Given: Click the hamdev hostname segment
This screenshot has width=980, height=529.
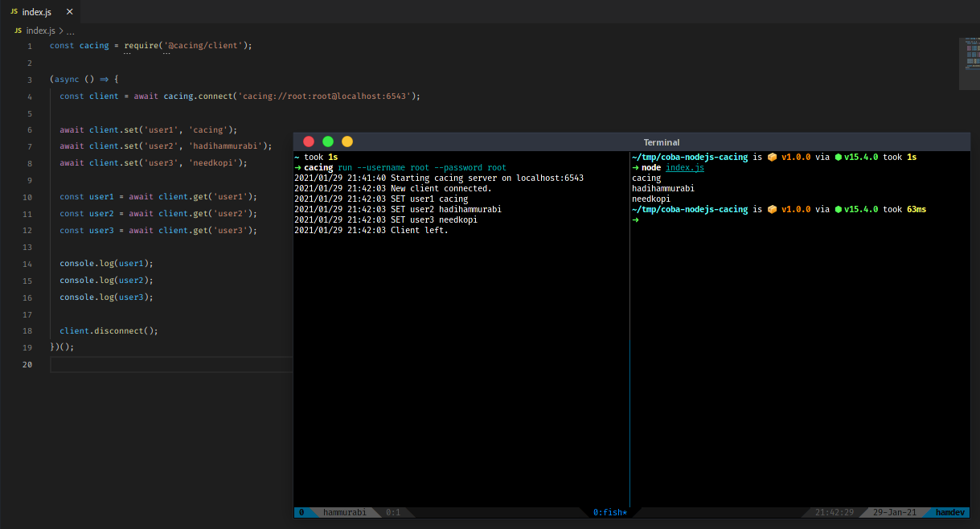Looking at the screenshot, I should click(952, 512).
